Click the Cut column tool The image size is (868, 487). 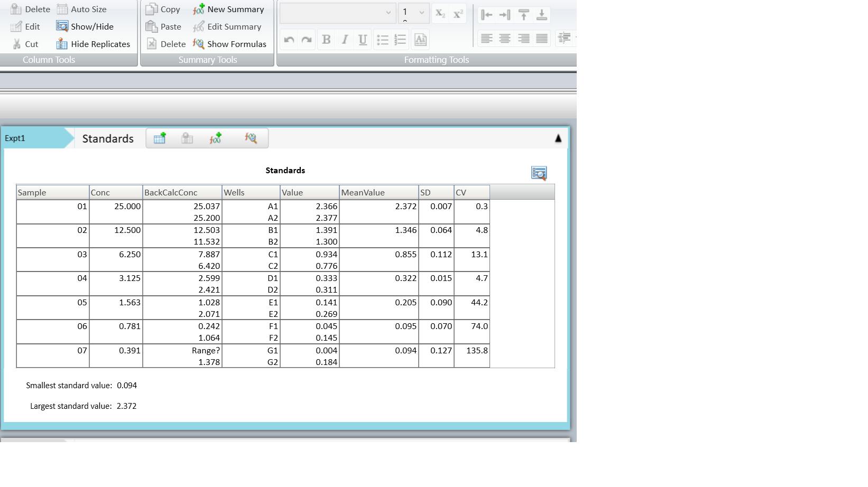pos(25,44)
